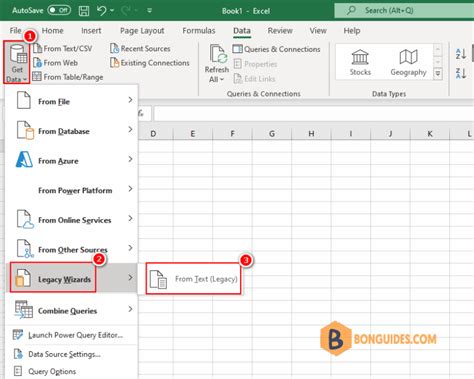
Task: Click the From Azure logo icon
Action: 24,159
